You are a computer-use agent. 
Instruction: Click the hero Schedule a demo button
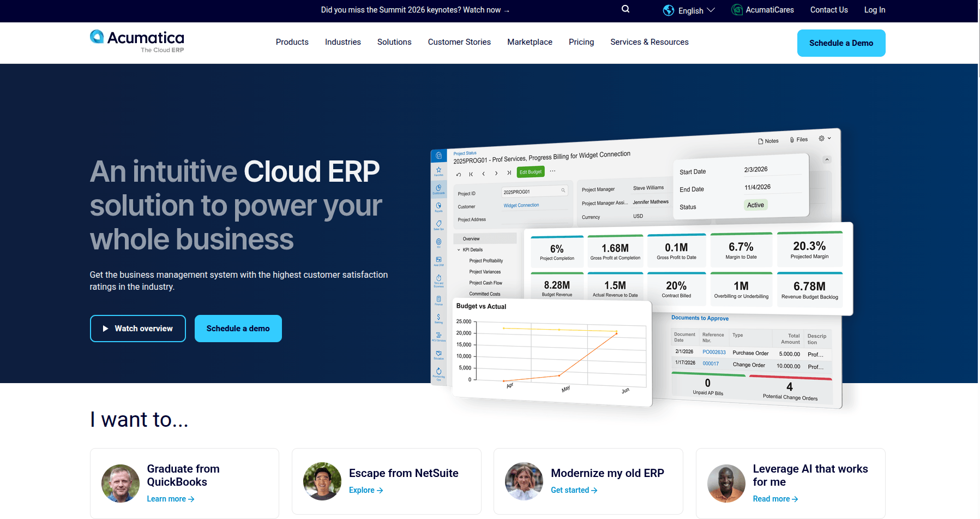[x=238, y=329]
